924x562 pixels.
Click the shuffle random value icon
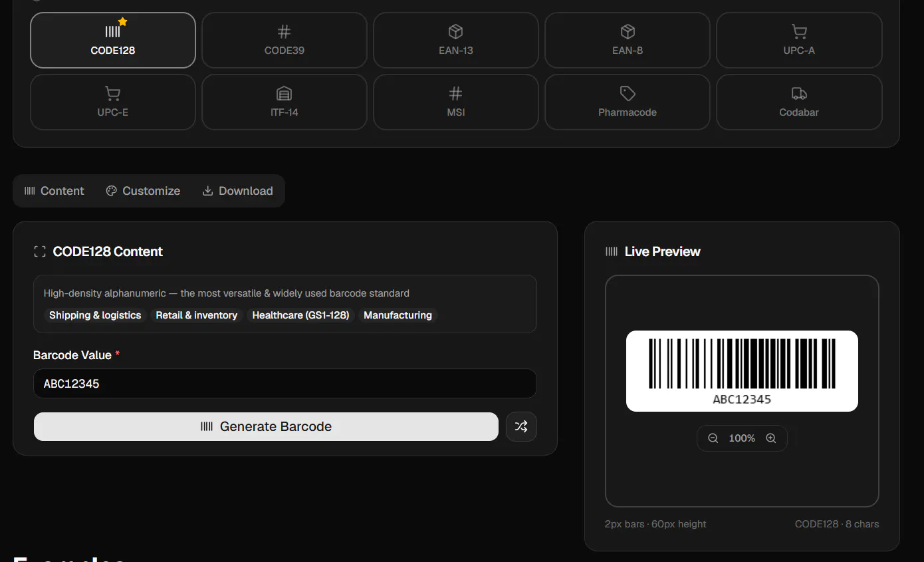click(x=521, y=426)
